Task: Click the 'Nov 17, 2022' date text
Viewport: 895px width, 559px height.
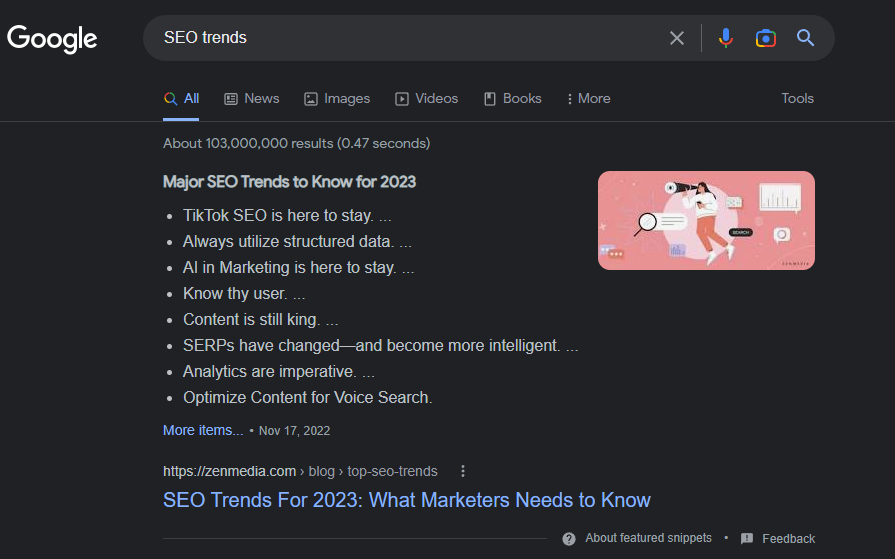Action: [295, 431]
